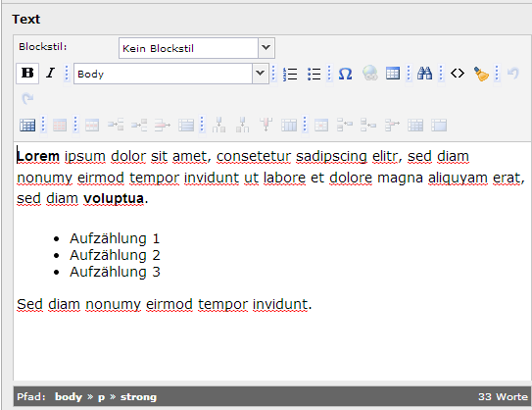Click the bold word Lorem

[x=38, y=157]
